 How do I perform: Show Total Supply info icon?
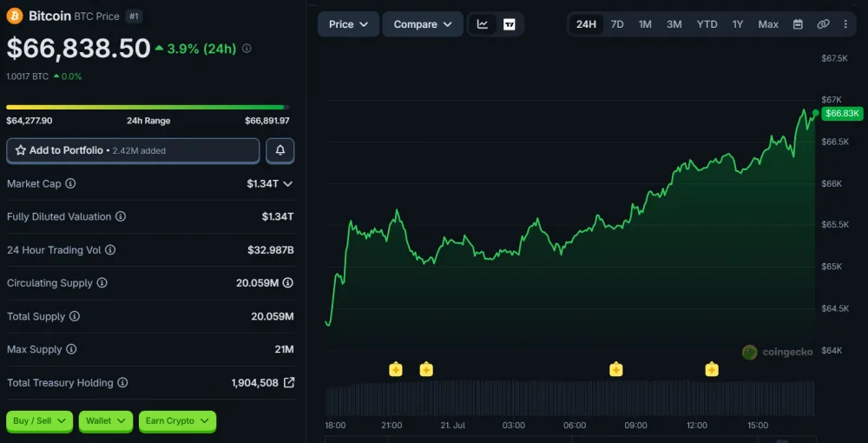[x=74, y=316]
